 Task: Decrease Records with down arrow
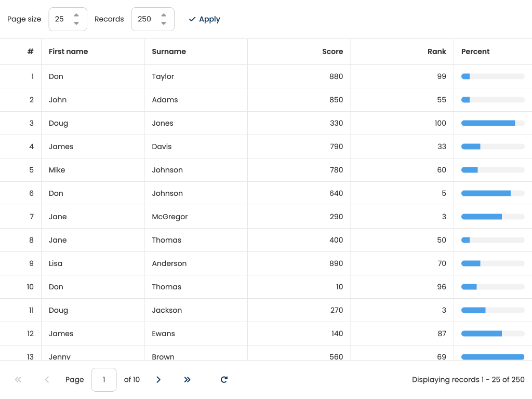pos(164,23)
